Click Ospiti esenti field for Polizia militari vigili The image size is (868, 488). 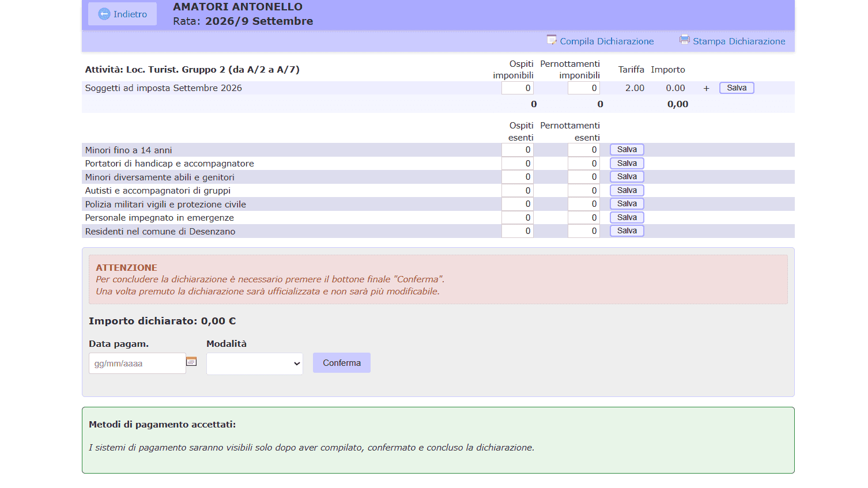pos(518,204)
